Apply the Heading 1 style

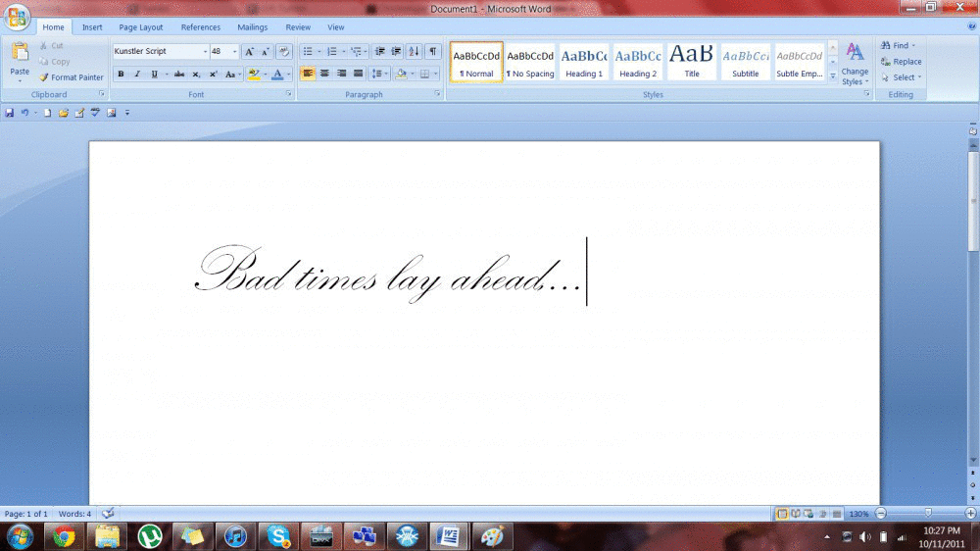(x=584, y=61)
